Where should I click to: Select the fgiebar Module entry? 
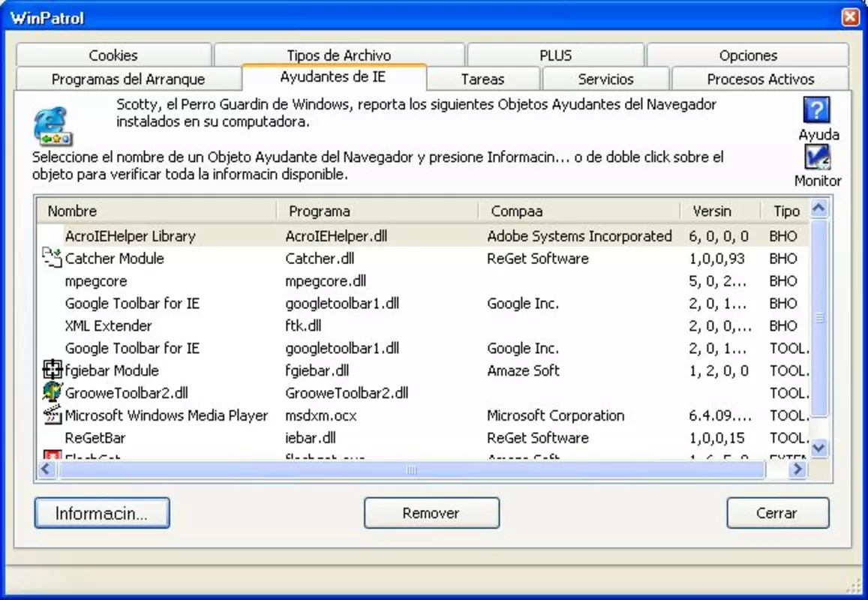[112, 370]
